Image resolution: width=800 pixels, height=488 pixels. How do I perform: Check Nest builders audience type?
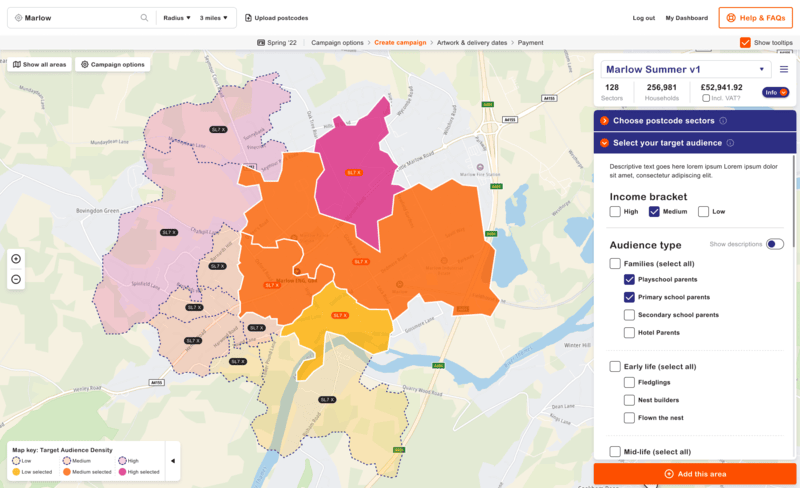tap(630, 400)
